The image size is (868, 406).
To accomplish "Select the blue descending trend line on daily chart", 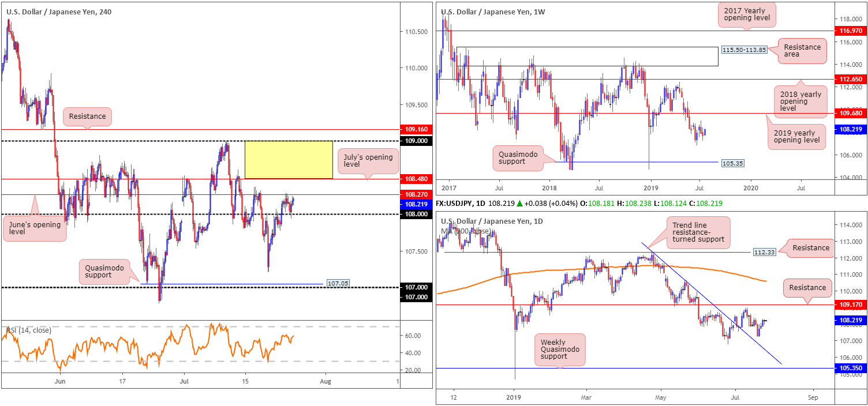I will point(711,303).
